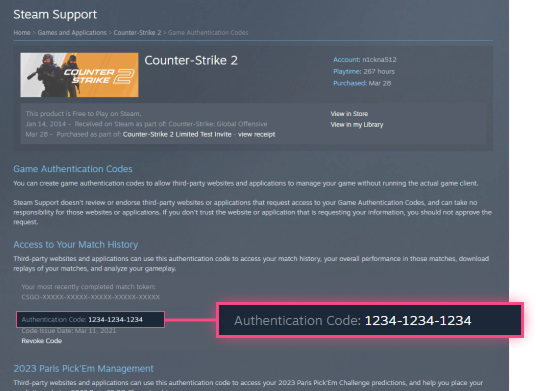Open Counter-Strike 2 Limited Test Invite link
This screenshot has width=538, height=391.
pyautogui.click(x=177, y=134)
